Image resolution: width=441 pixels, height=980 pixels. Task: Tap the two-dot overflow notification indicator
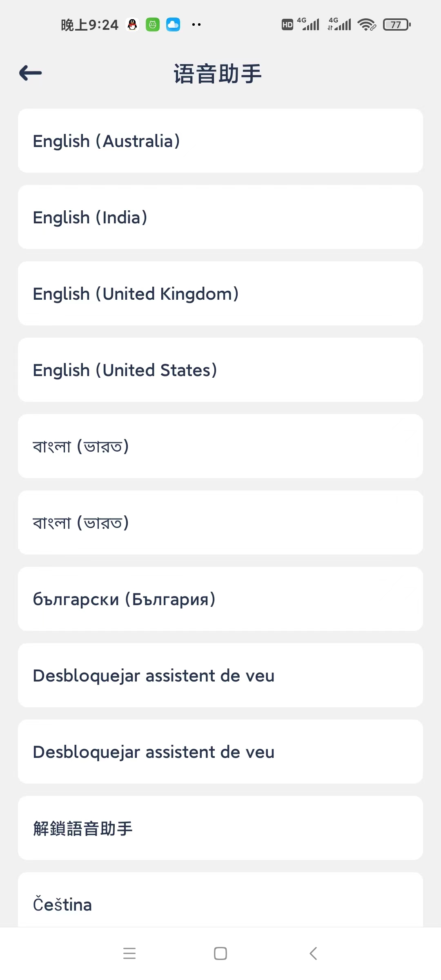click(x=196, y=24)
